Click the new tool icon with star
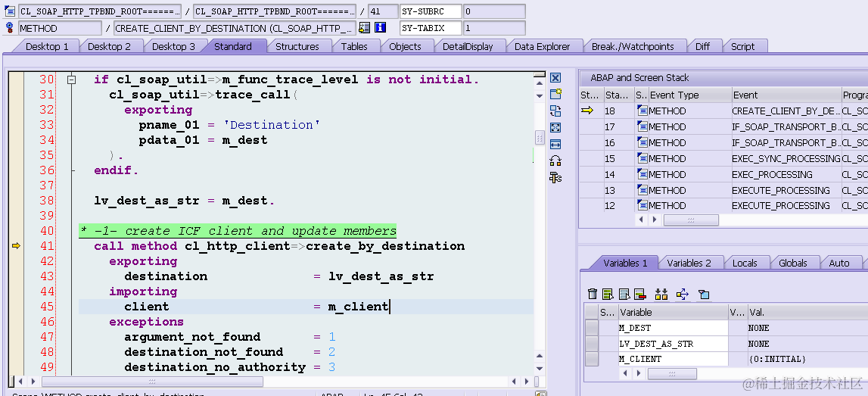The image size is (868, 396). (x=555, y=94)
